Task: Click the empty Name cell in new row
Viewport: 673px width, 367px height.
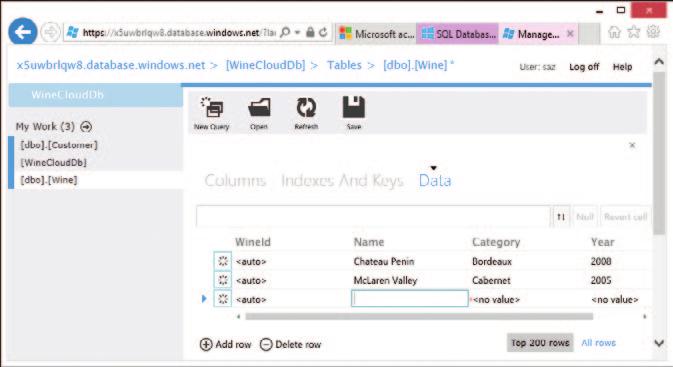Action: (x=410, y=299)
